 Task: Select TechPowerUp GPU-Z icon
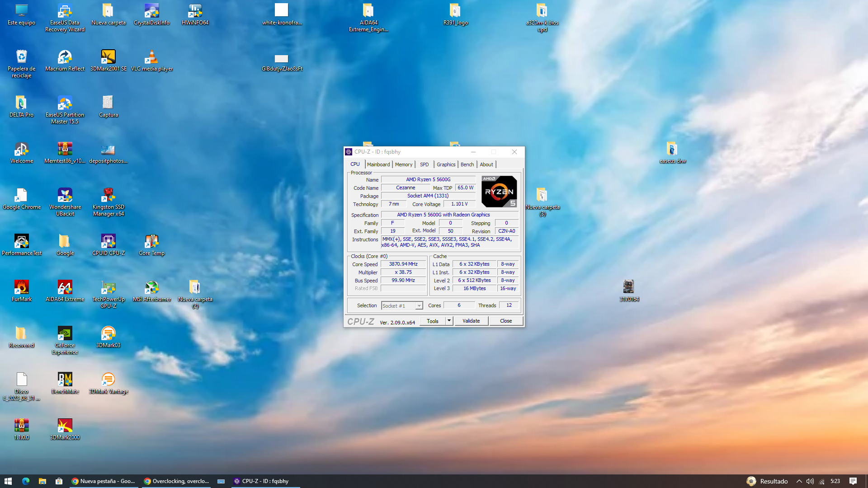108,294
